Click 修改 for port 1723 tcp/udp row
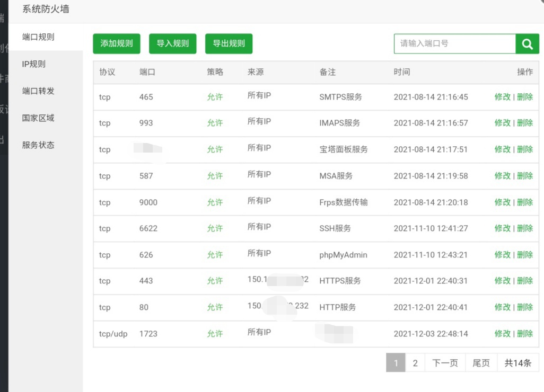This screenshot has width=544, height=392. 502,334
